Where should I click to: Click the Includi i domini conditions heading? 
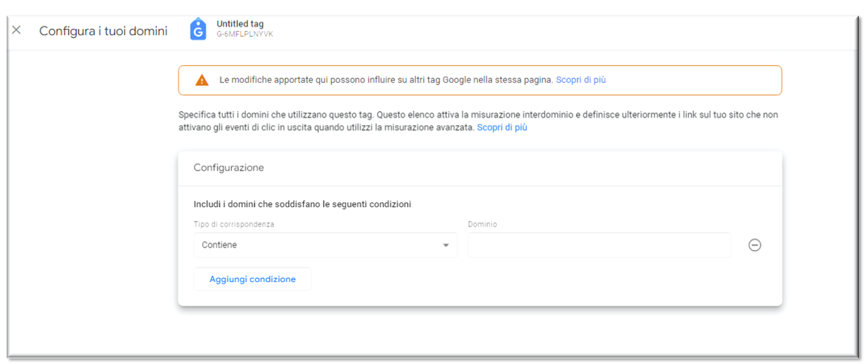point(302,204)
